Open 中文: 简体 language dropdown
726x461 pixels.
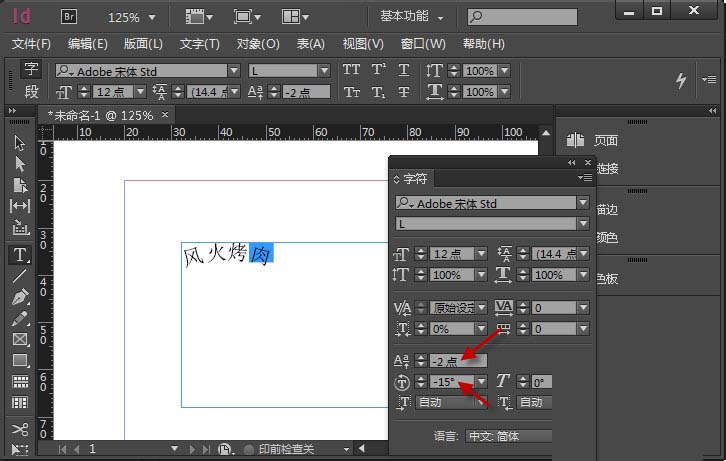[508, 436]
